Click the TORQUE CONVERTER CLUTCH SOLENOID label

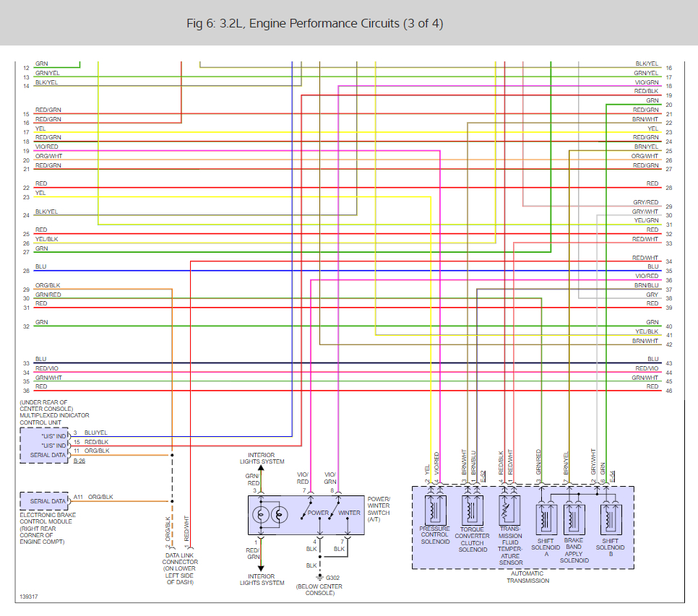(473, 539)
